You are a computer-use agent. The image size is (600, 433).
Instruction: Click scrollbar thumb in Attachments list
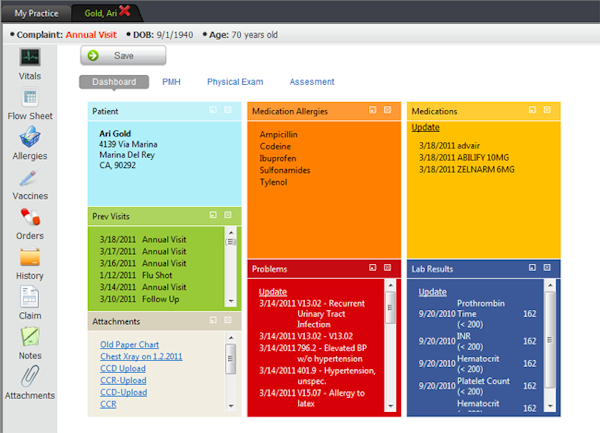pyautogui.click(x=231, y=358)
